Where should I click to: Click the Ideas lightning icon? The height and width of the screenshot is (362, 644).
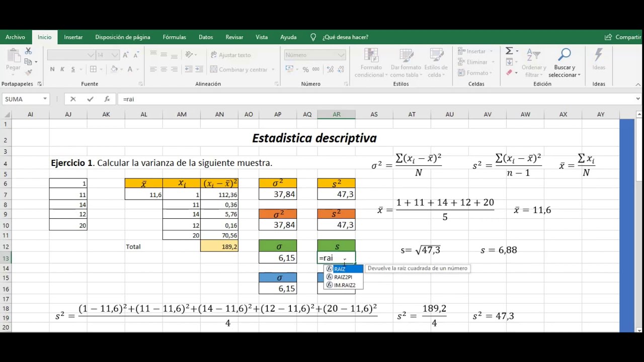(x=599, y=59)
